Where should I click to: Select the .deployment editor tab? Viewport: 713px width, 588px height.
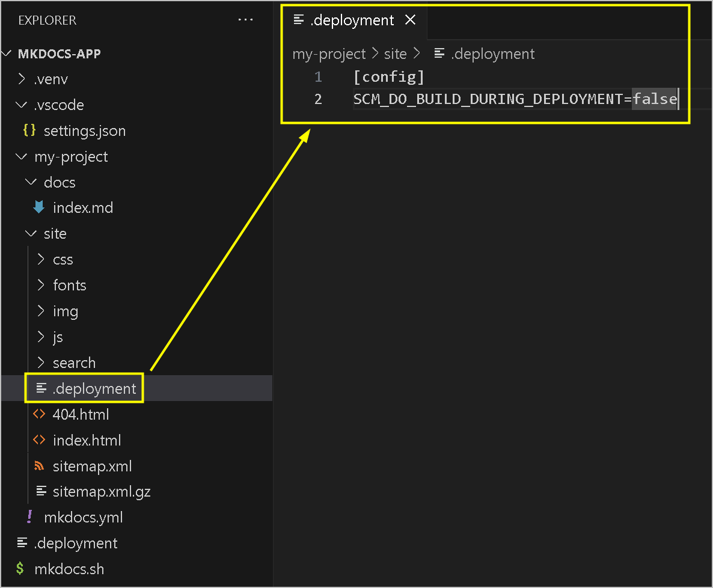pyautogui.click(x=352, y=20)
